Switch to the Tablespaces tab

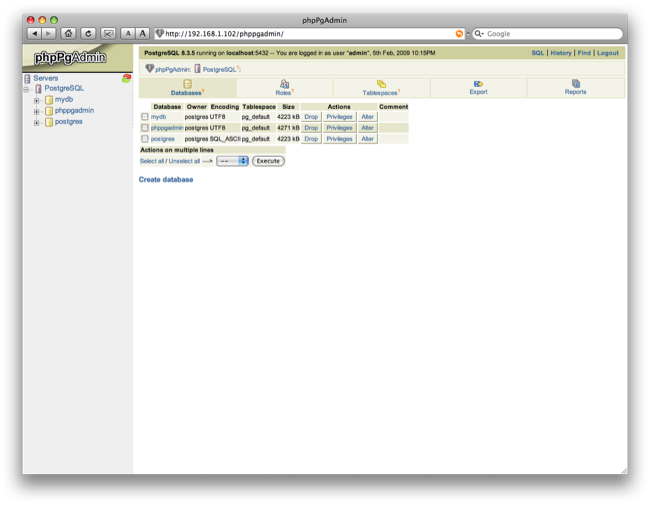point(381,88)
